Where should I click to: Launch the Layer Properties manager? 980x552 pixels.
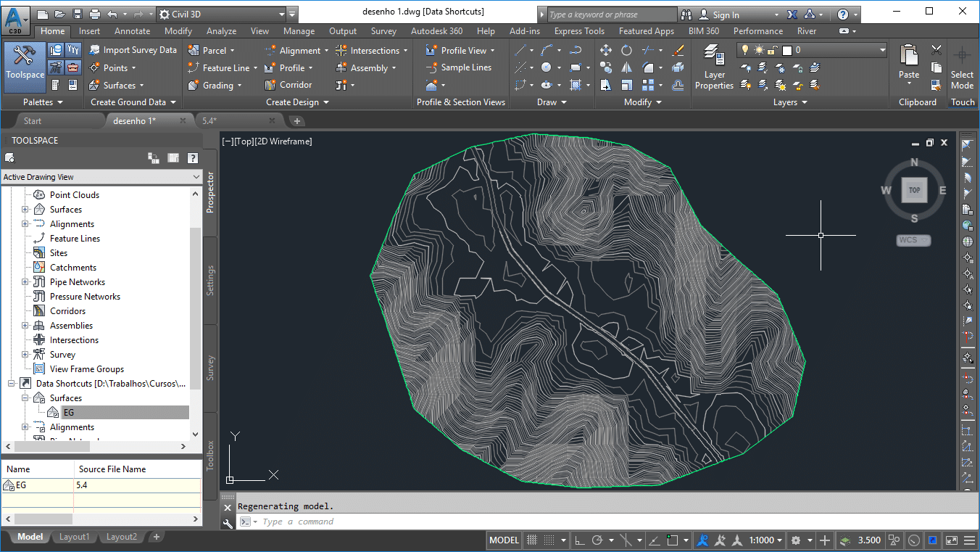[x=714, y=67]
